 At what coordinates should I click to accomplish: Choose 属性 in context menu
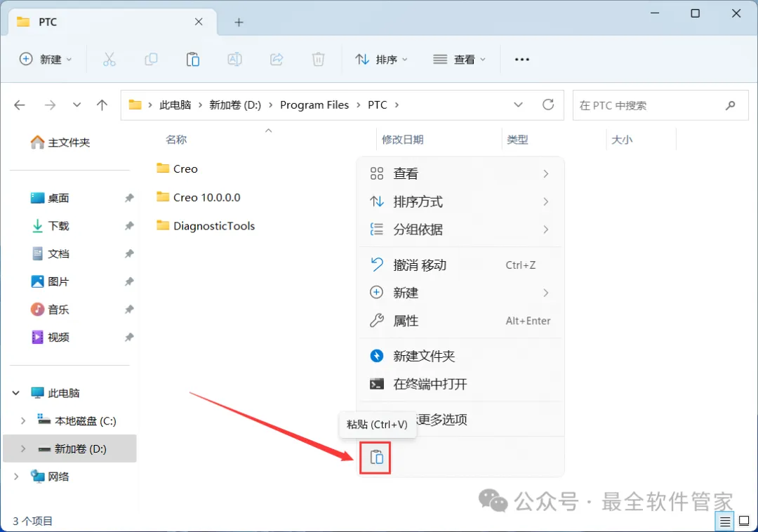pos(460,321)
